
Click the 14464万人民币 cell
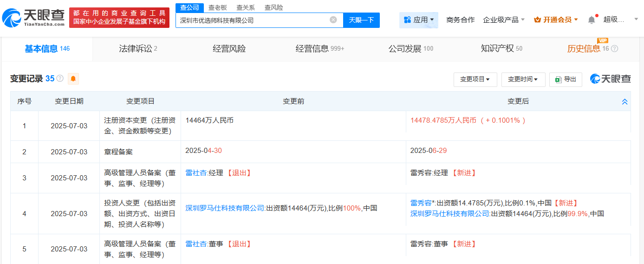coord(209,120)
